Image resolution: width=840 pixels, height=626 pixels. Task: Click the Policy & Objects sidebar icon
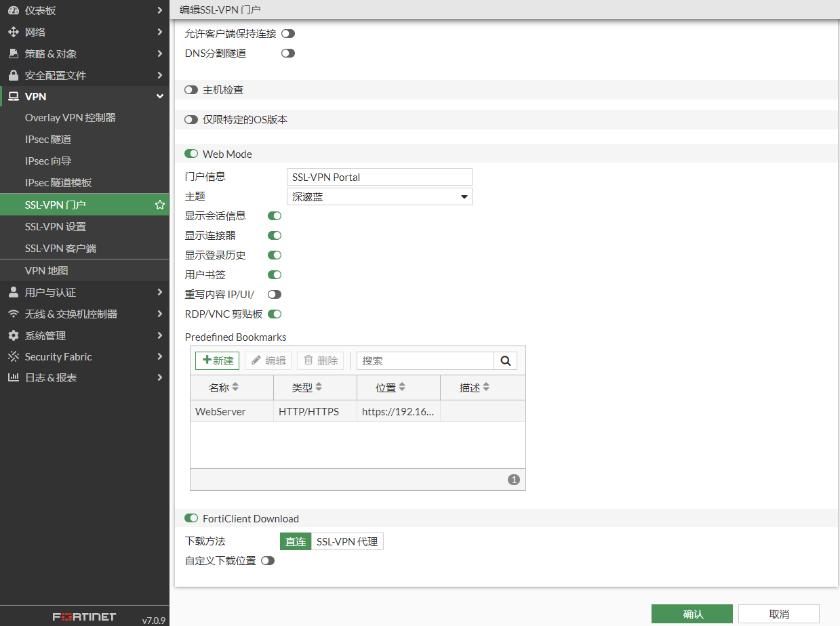click(13, 54)
